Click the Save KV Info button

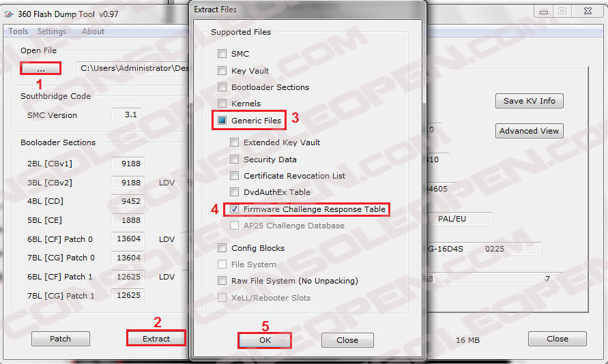tap(530, 101)
